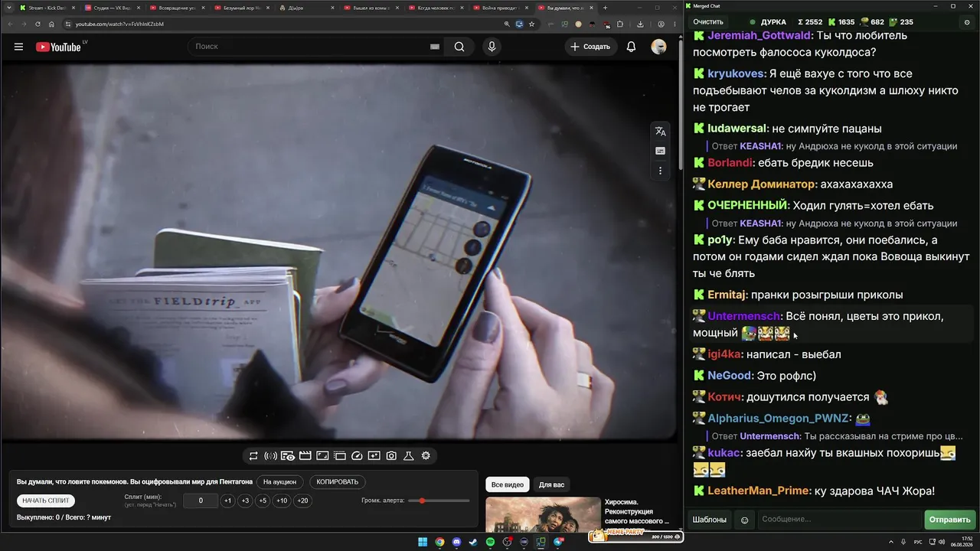Click username Jeremiah_Gottwald in chat

point(759,35)
